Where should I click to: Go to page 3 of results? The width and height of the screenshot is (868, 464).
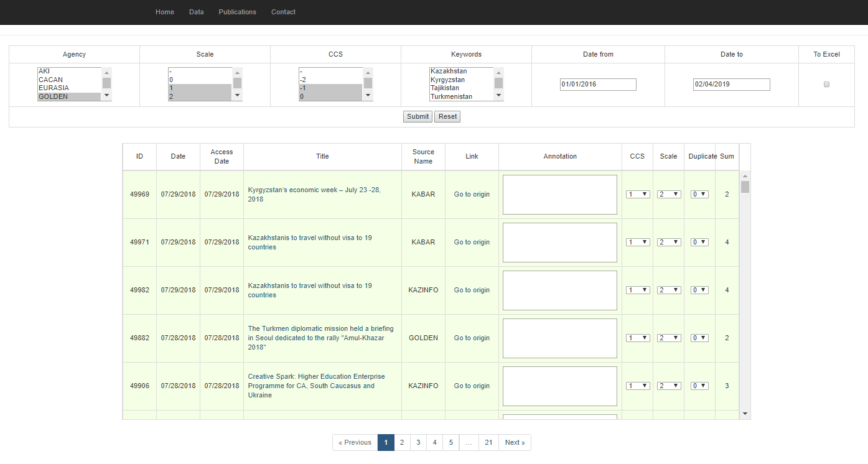pos(418,442)
